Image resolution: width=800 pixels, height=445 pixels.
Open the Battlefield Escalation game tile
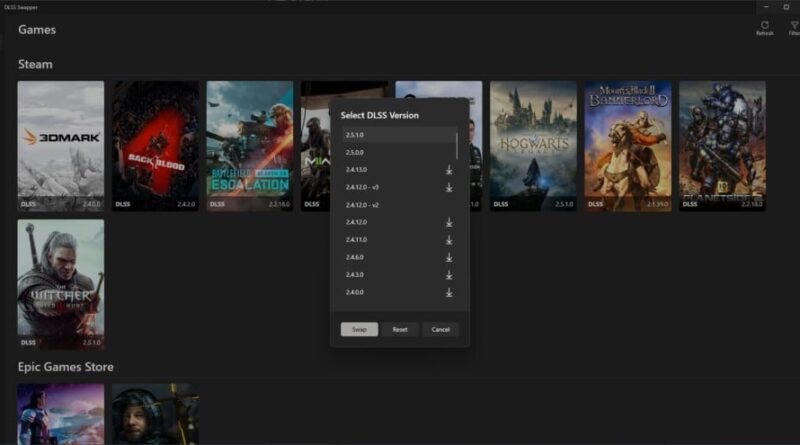250,146
